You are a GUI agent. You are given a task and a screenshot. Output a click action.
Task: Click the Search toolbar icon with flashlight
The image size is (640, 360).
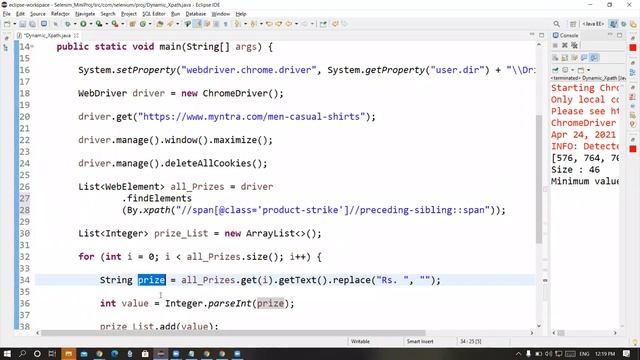click(x=171, y=24)
